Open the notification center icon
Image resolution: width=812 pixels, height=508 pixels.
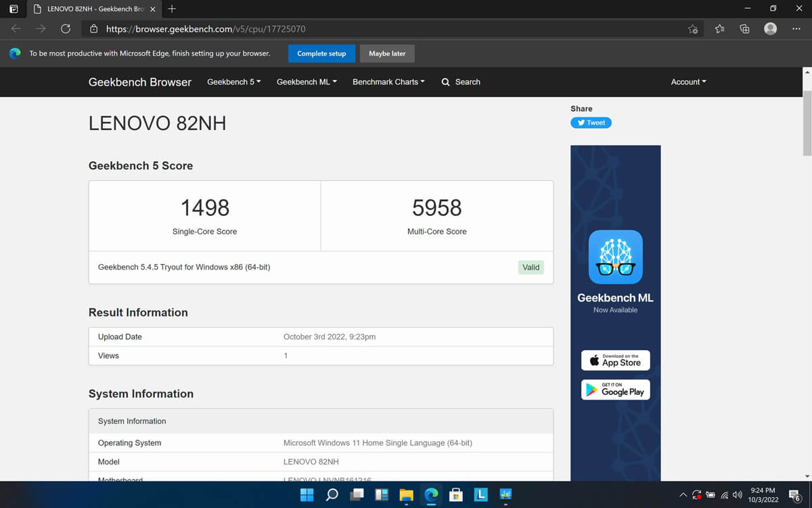(x=795, y=495)
